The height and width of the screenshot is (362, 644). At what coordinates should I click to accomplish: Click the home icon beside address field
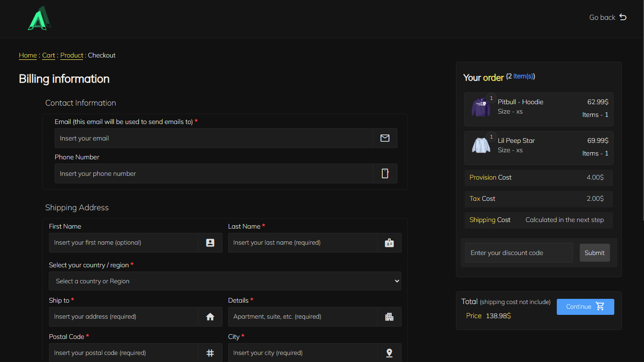[210, 317]
